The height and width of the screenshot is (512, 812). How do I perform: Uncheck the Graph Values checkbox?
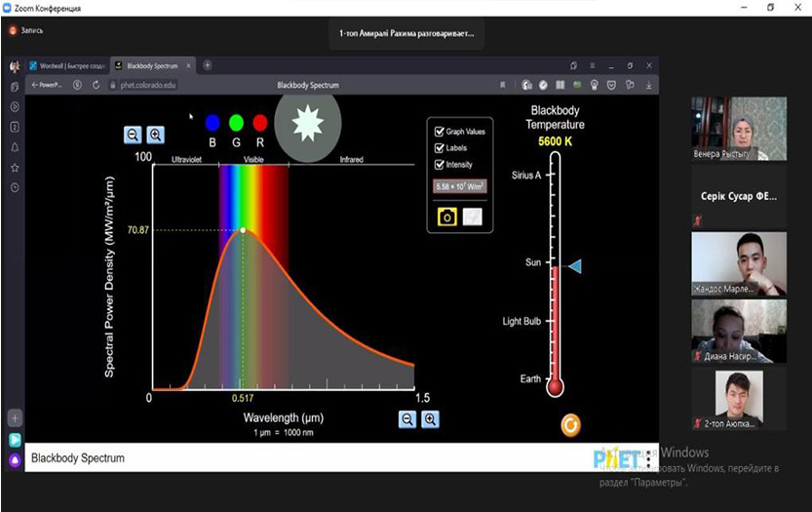pos(440,132)
